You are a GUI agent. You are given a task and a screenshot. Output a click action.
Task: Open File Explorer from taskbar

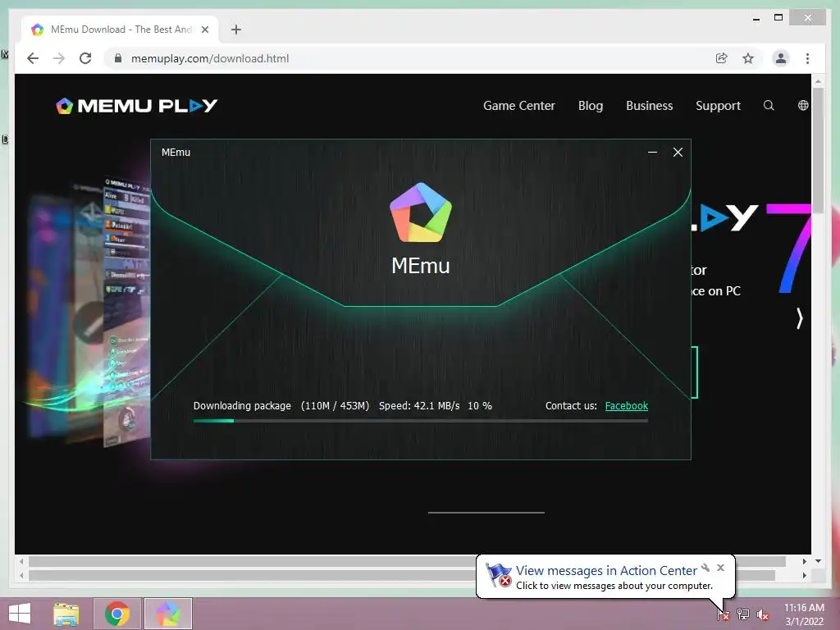pyautogui.click(x=66, y=614)
